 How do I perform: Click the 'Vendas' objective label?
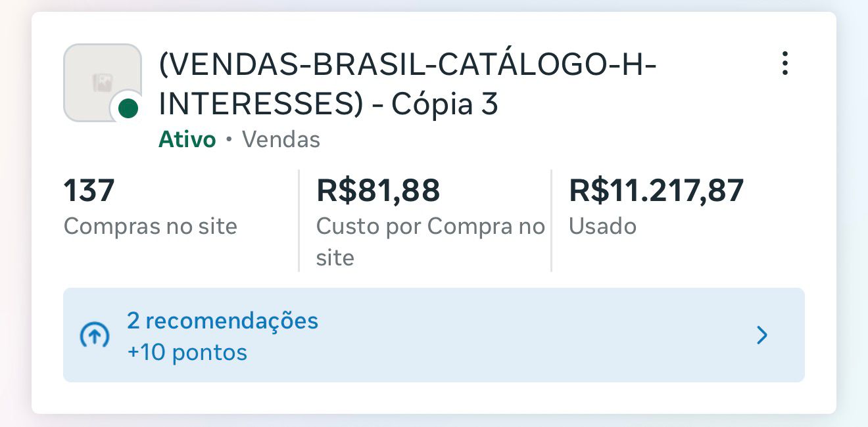coord(281,140)
